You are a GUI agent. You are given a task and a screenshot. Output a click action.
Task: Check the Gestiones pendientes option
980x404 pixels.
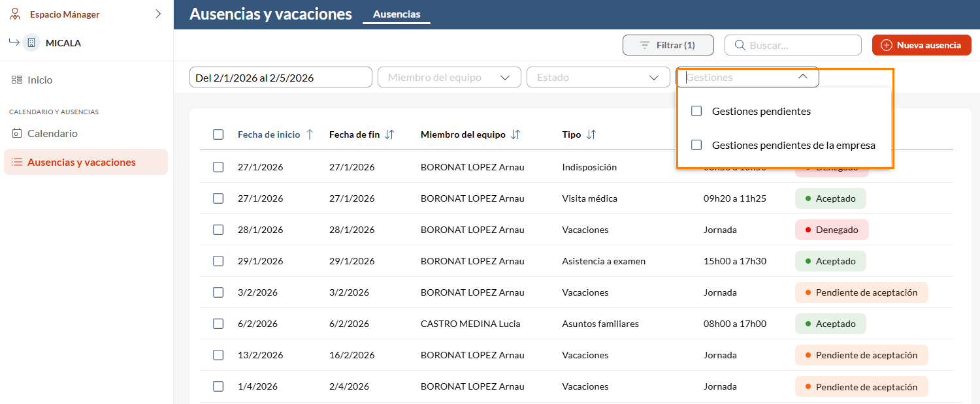(696, 111)
